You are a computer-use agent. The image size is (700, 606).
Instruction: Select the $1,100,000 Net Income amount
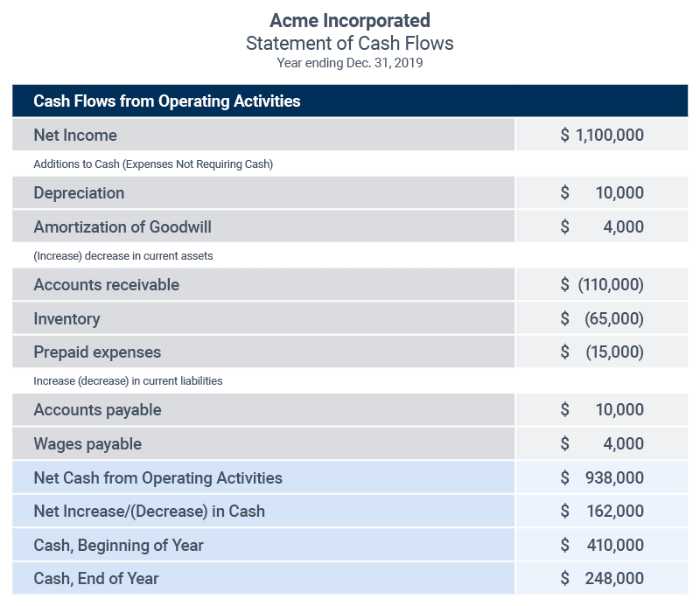click(x=602, y=136)
